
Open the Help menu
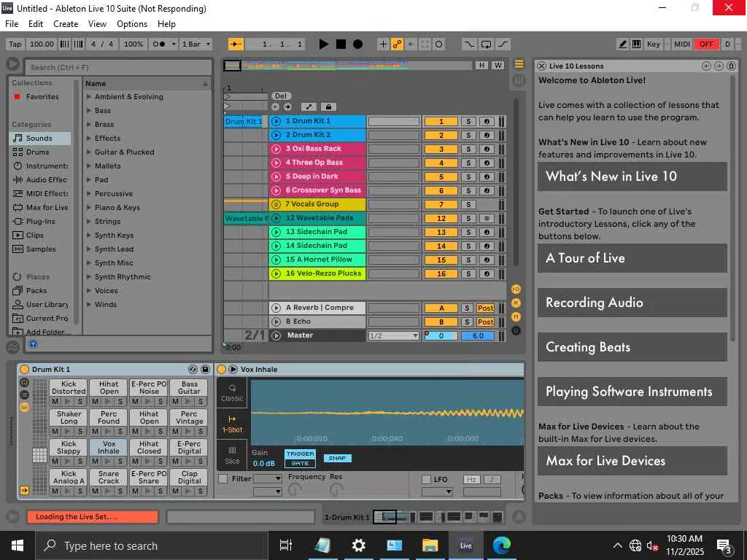(167, 24)
